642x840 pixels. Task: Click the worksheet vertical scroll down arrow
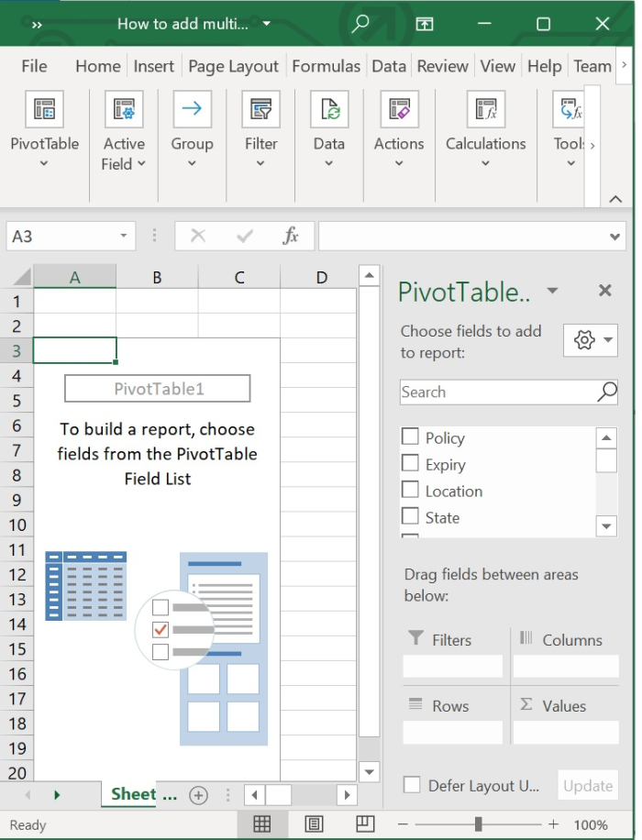click(x=369, y=771)
